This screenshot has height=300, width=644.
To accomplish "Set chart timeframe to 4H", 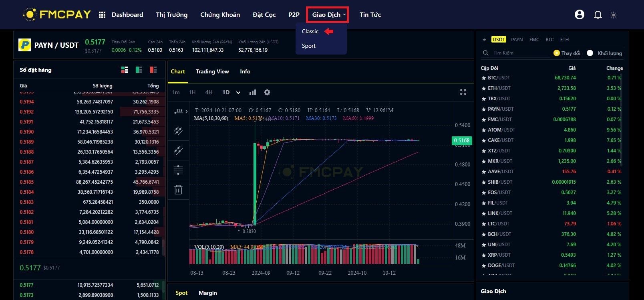I will click(x=209, y=92).
